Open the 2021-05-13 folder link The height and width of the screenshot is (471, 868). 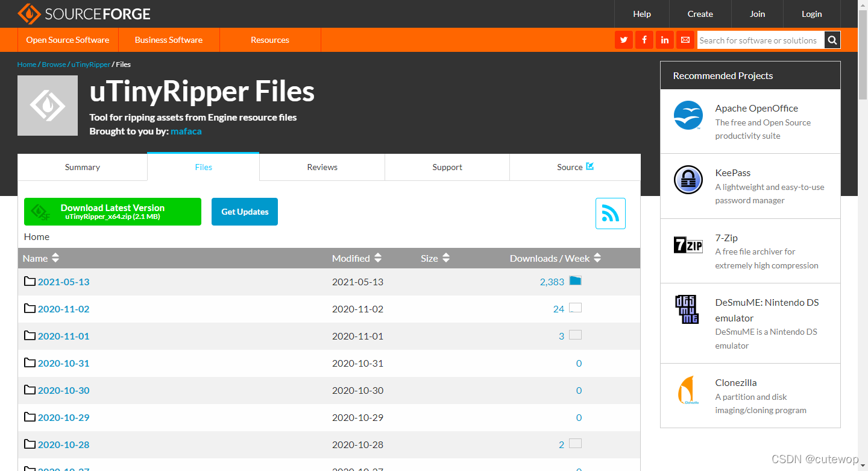click(63, 282)
